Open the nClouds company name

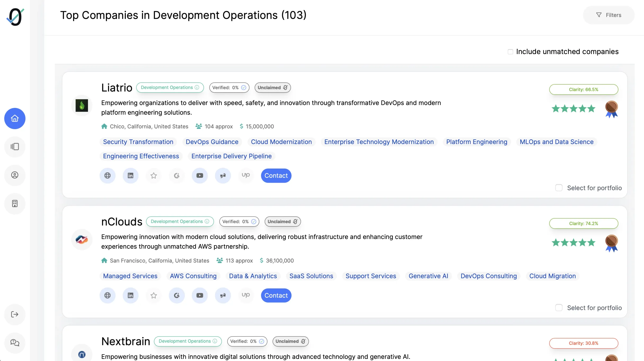[x=122, y=222]
